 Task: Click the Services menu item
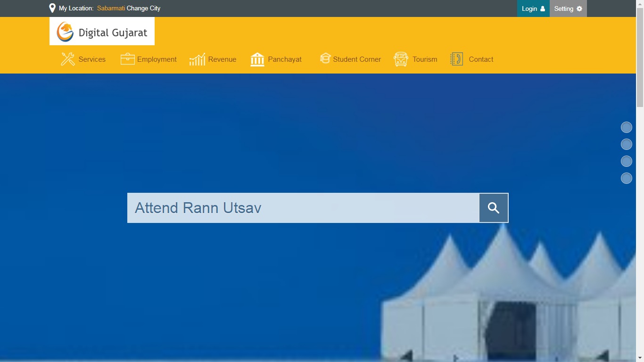[x=92, y=59]
